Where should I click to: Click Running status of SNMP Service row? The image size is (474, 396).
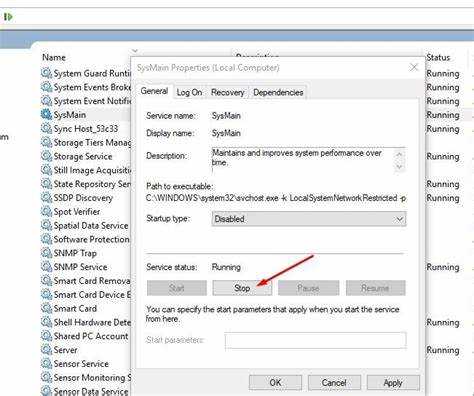coord(443,267)
